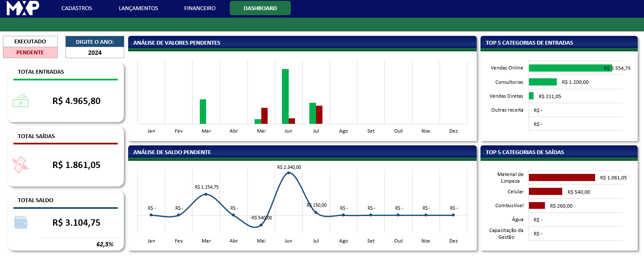644x256 pixels.
Task: Select the Material de Limpeza red bar
Action: [561, 178]
